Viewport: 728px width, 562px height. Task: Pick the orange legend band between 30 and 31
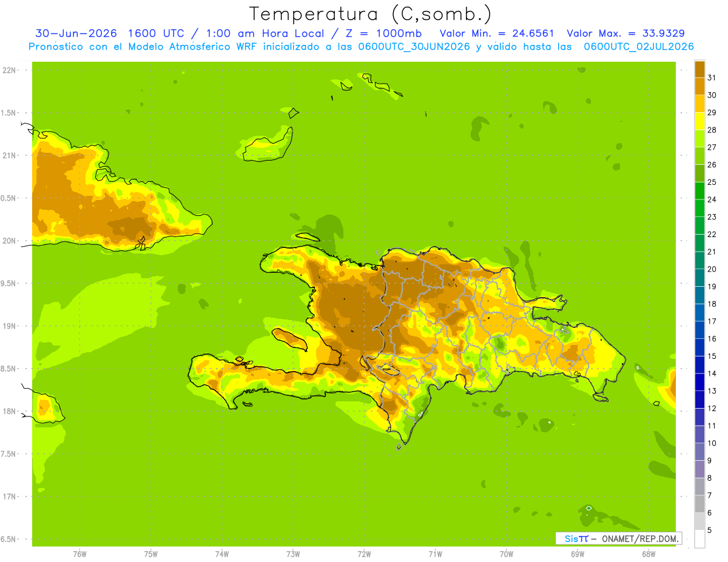[x=699, y=87]
